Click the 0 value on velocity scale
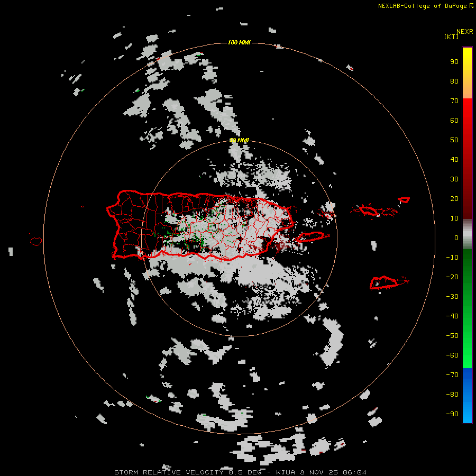This screenshot has height=476, width=476. [x=456, y=238]
